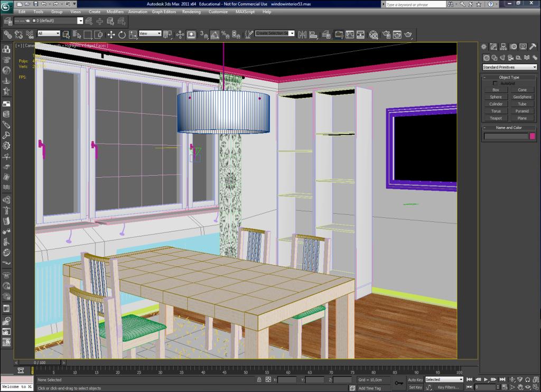Open the Standard Primitives dropdown

coord(510,67)
